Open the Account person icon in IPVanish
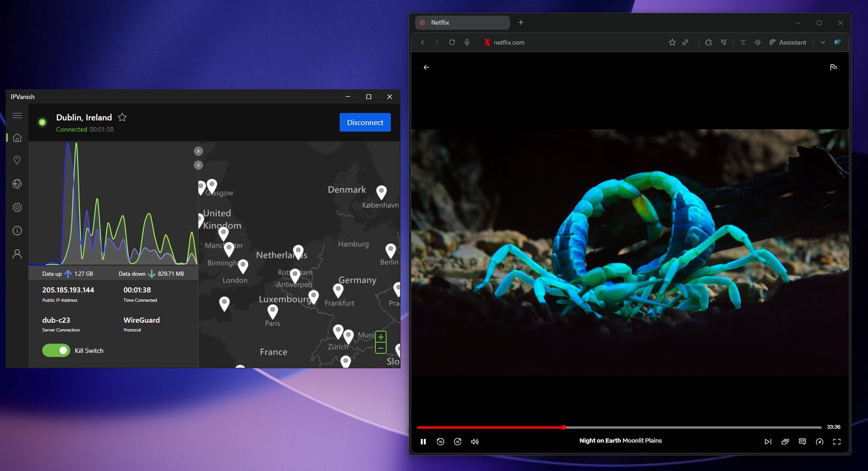Viewport: 868px width, 471px height. [17, 254]
